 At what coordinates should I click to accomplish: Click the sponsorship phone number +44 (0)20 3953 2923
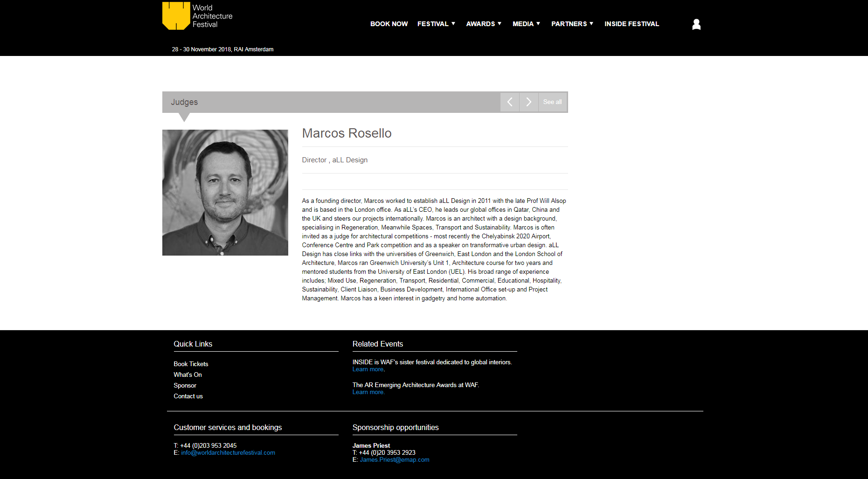click(387, 453)
